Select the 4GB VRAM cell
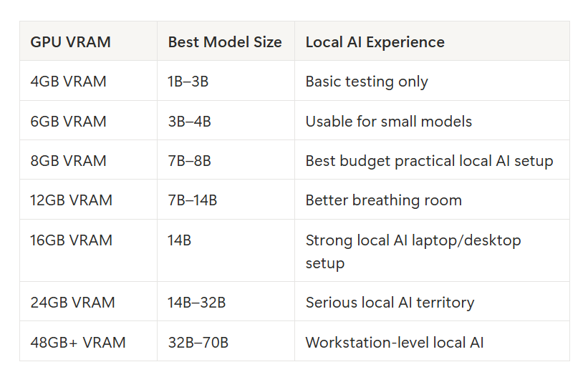Image resolution: width=588 pixels, height=377 pixels. point(68,82)
